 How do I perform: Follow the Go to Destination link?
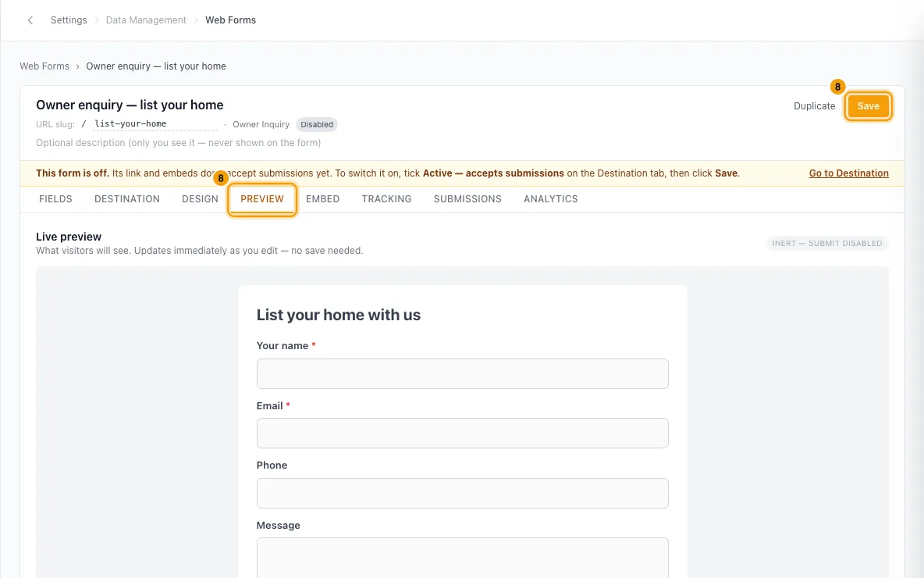[848, 173]
